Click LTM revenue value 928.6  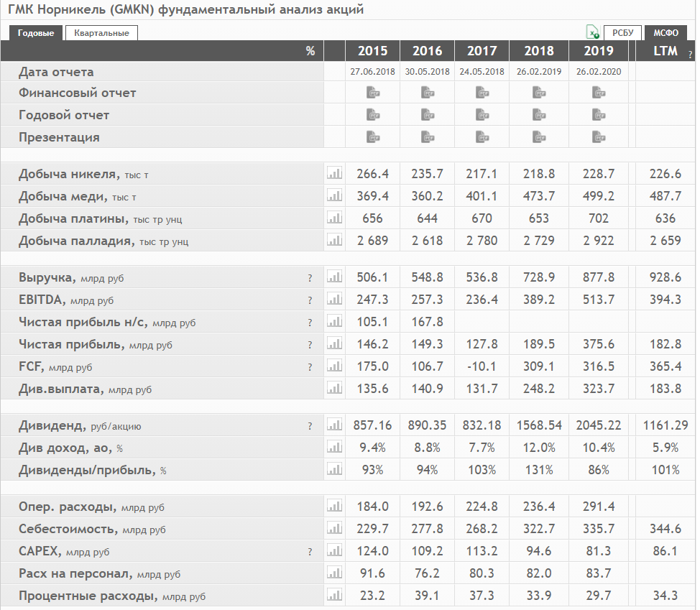pos(666,277)
